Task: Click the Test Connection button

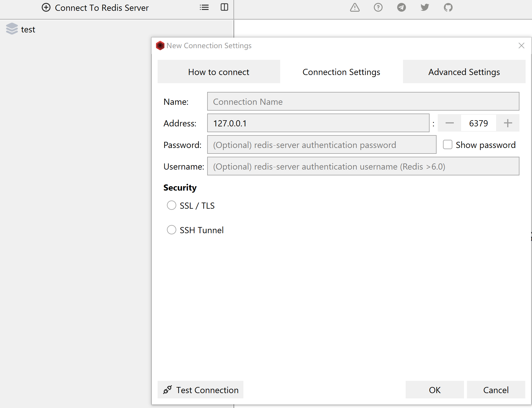Action: pos(200,390)
